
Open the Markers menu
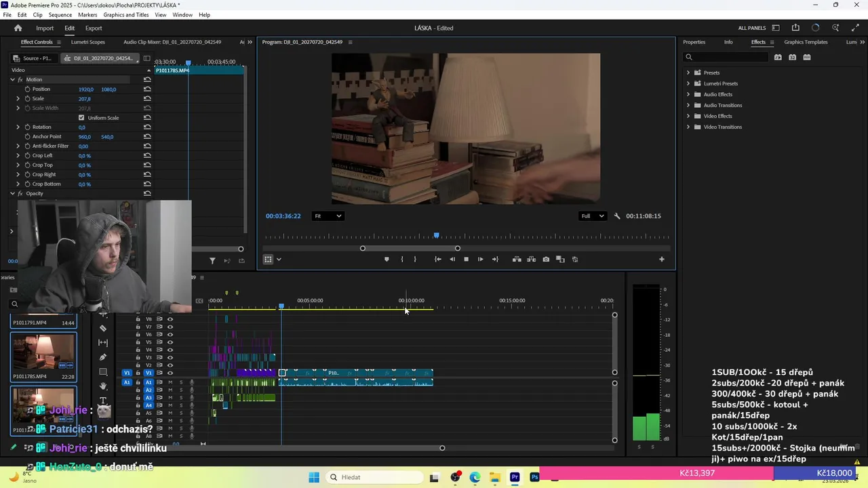pos(87,15)
